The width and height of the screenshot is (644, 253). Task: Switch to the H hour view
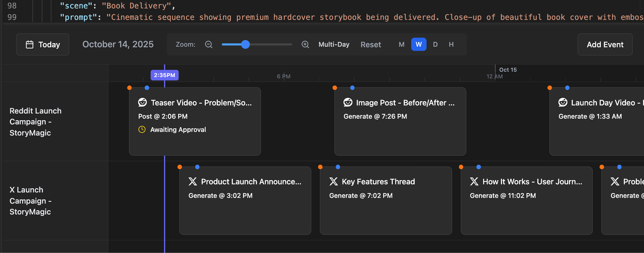click(x=451, y=44)
